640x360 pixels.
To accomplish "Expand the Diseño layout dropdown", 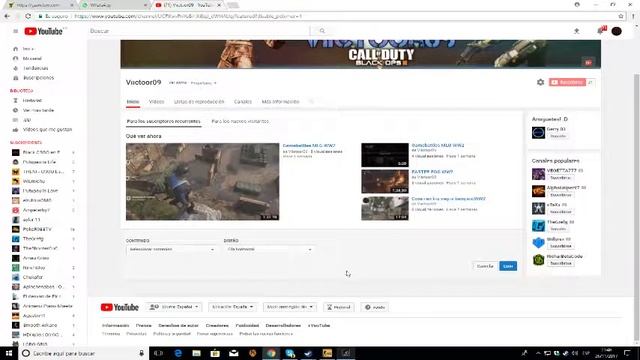I will 269,249.
